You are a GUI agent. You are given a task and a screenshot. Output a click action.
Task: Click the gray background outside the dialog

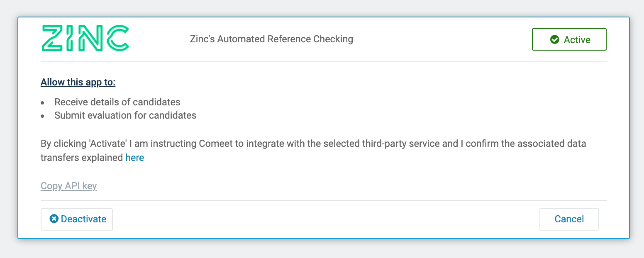tap(322, 249)
